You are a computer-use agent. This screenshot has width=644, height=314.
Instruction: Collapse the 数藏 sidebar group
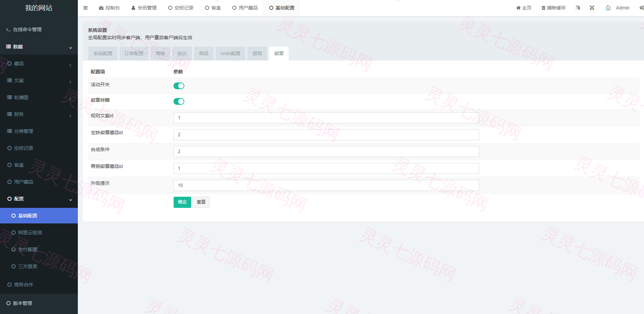pos(39,47)
